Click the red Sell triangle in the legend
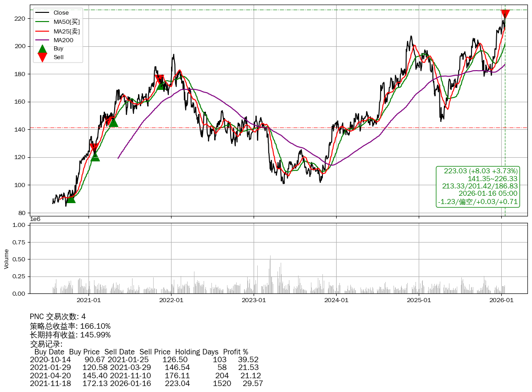532x392 pixels. pyautogui.click(x=42, y=57)
